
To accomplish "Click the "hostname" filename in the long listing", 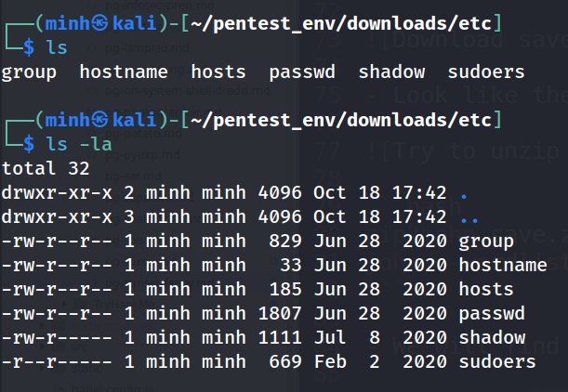I will pos(503,265).
